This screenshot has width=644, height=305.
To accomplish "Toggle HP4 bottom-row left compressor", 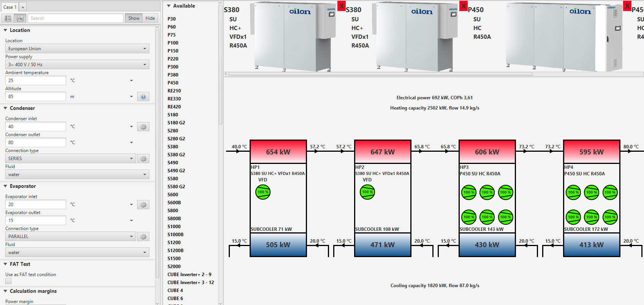I will [x=573, y=217].
